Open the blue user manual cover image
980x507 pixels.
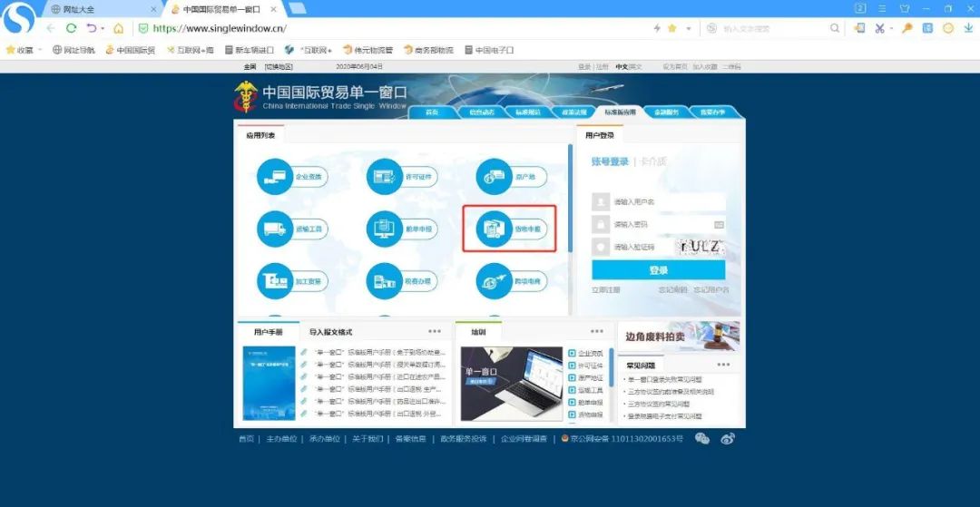click(x=269, y=384)
